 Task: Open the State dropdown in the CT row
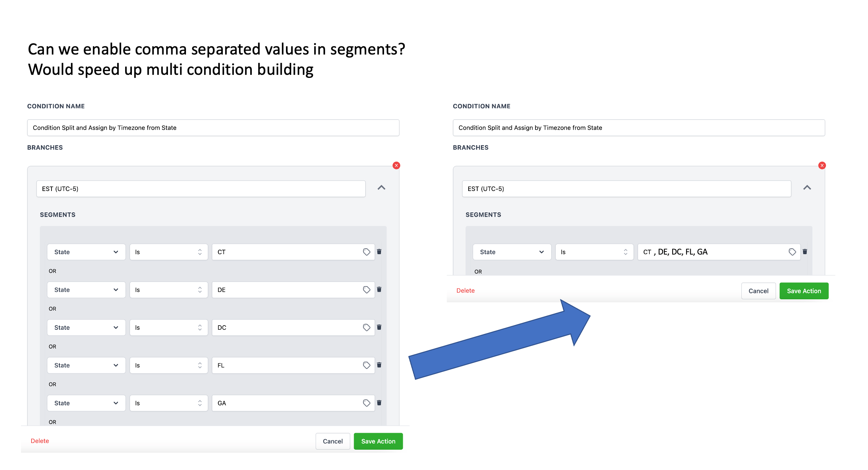pyautogui.click(x=86, y=252)
